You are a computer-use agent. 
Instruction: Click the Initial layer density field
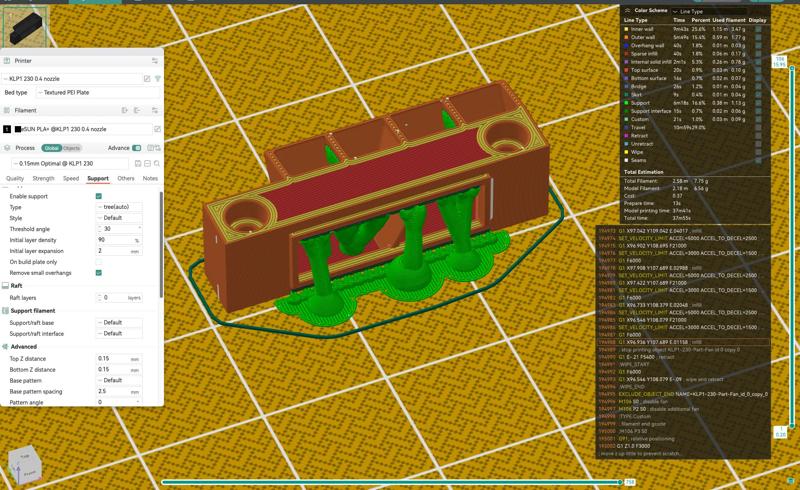[x=119, y=240]
